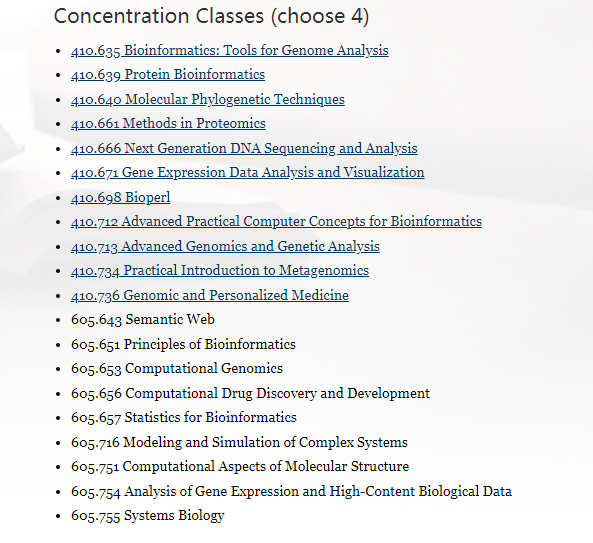Open the 410.640 Molecular Phylogenetic Techniques link

[x=208, y=99]
